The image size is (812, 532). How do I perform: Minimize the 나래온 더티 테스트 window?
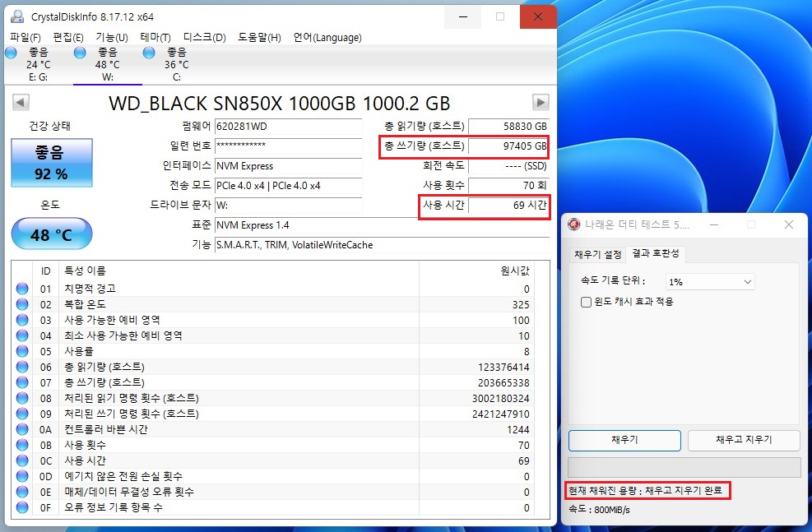tap(713, 224)
